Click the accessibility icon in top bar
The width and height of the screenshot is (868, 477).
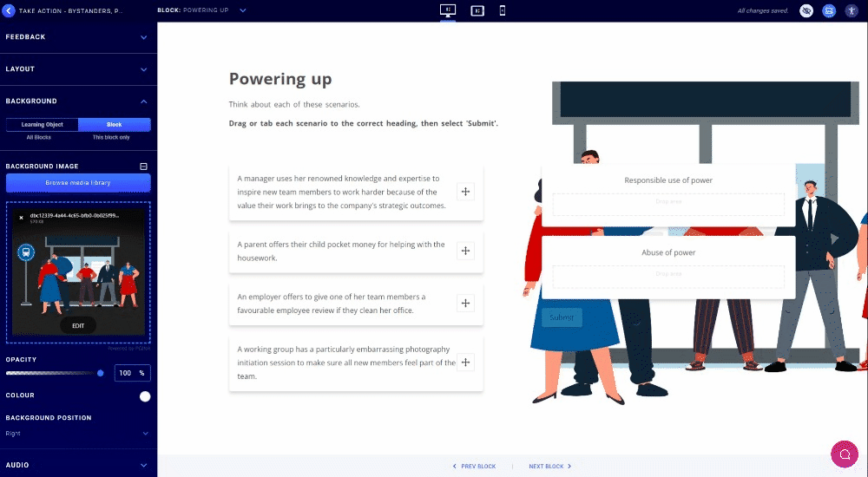[x=852, y=10]
